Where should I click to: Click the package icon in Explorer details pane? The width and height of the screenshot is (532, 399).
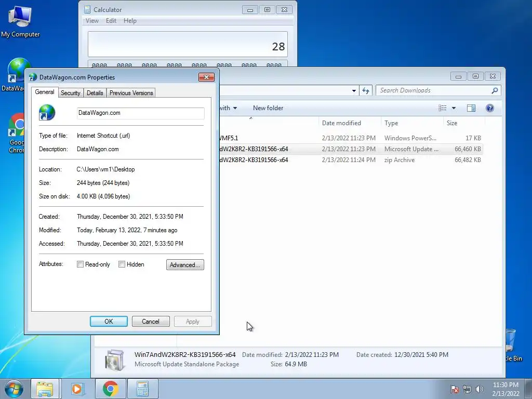coord(115,360)
